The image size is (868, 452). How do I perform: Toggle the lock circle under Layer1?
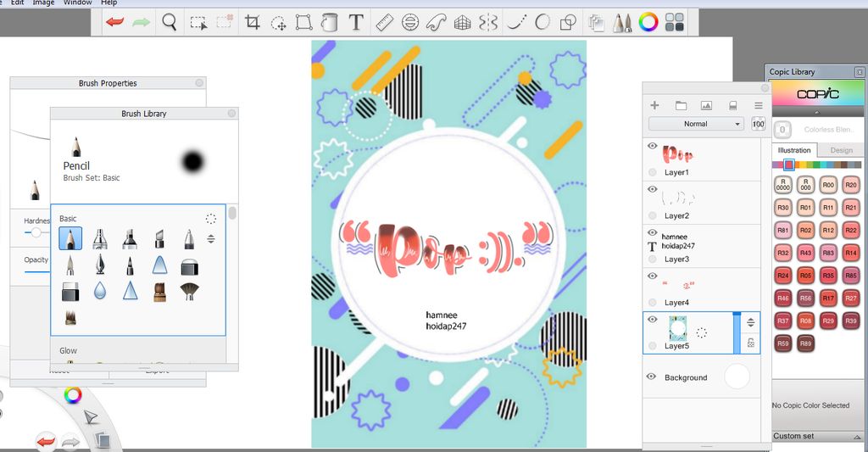point(653,172)
